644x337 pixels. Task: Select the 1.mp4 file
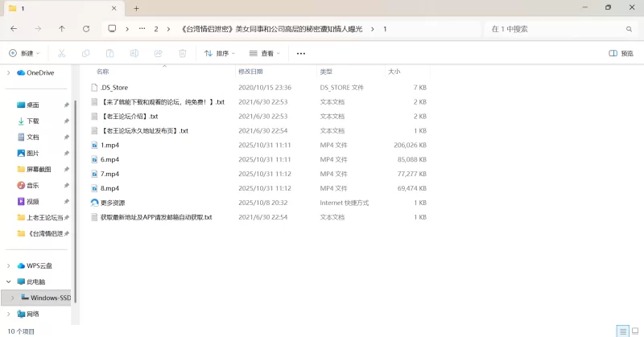(x=109, y=145)
